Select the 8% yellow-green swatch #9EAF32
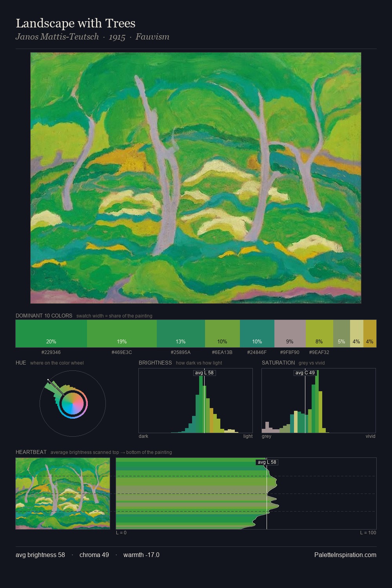Image resolution: width=392 pixels, height=588 pixels. point(319,334)
